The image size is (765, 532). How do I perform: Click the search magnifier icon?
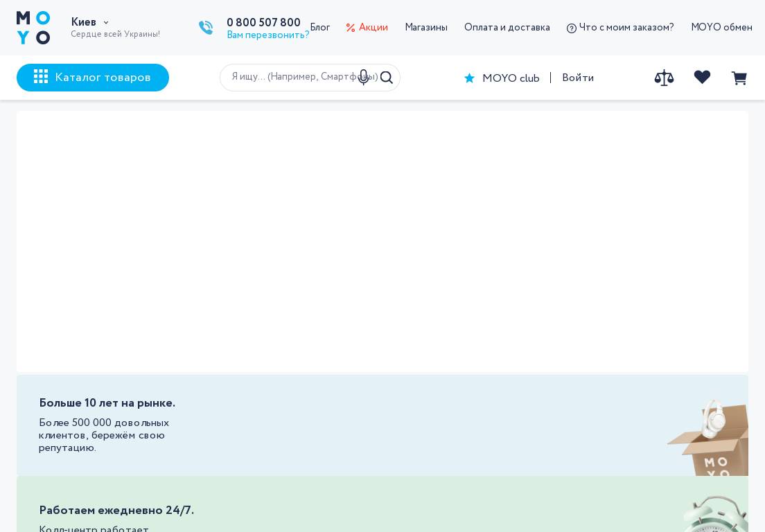click(x=387, y=78)
